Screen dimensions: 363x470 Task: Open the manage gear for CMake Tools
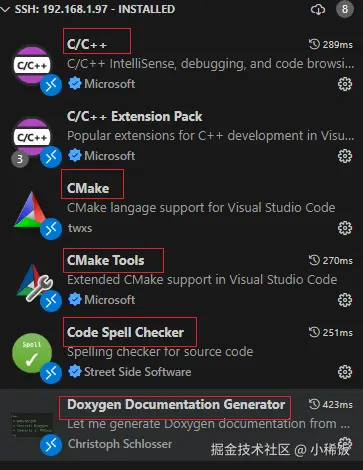click(345, 300)
